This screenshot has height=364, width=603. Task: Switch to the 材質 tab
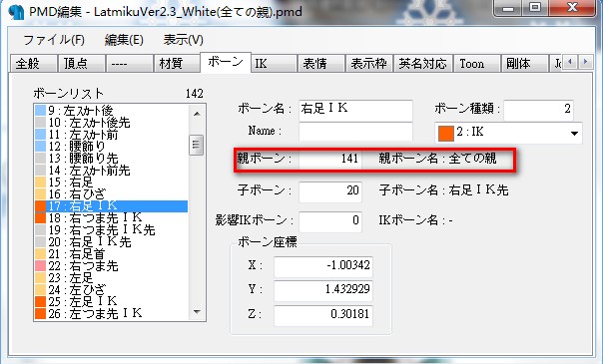tap(177, 64)
